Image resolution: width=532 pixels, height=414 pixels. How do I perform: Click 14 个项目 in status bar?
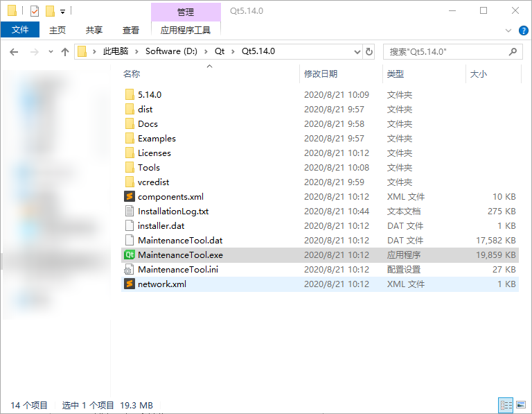point(29,405)
